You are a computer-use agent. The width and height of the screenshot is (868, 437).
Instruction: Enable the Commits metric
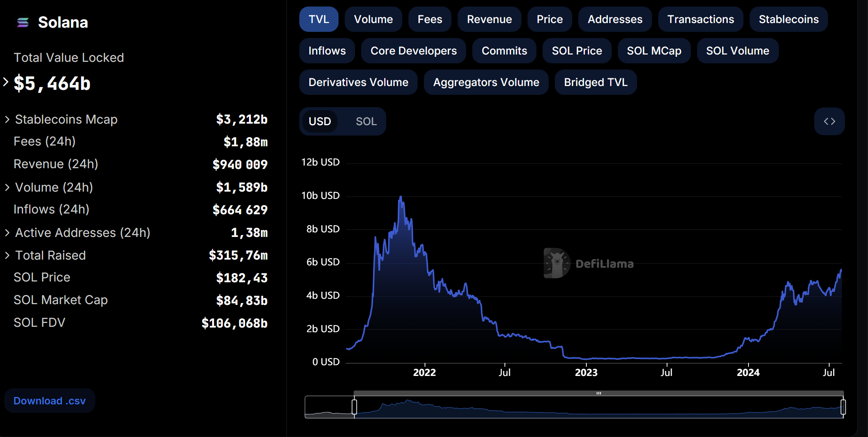pos(505,51)
